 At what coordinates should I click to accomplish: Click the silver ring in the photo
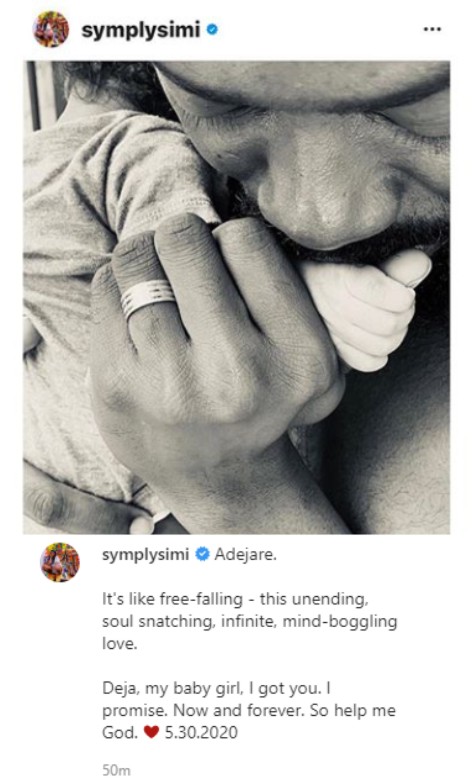click(x=147, y=297)
